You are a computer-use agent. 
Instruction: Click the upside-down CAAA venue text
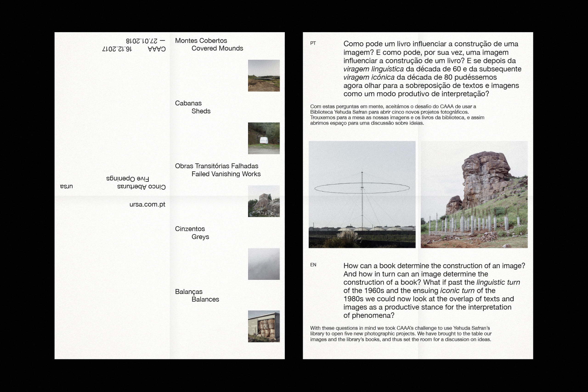click(157, 49)
